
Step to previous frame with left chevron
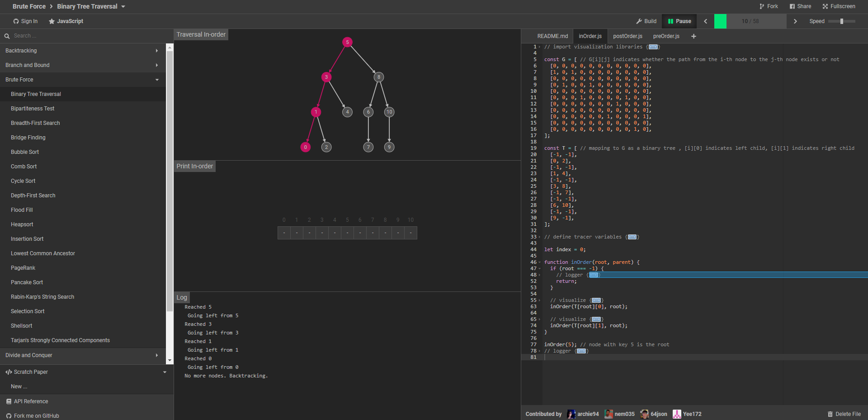click(705, 21)
